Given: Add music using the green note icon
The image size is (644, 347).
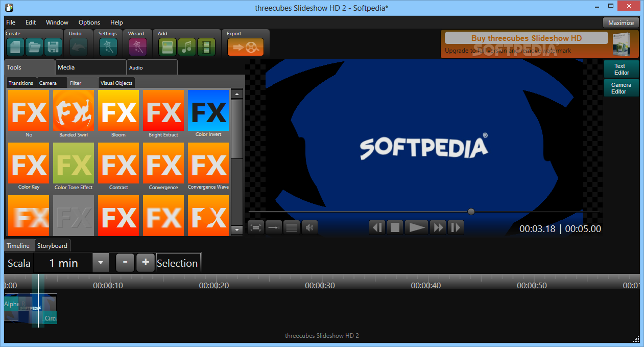Looking at the screenshot, I should click(x=187, y=47).
